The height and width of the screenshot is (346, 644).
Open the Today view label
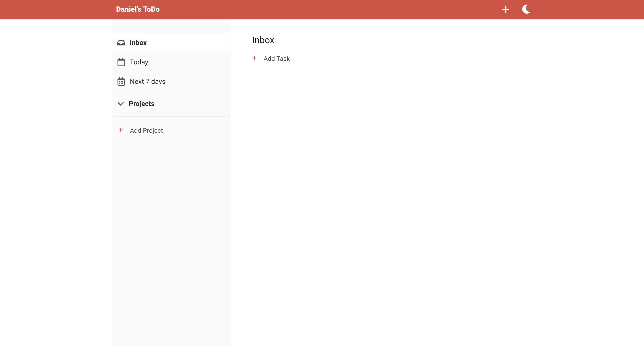pos(139,62)
